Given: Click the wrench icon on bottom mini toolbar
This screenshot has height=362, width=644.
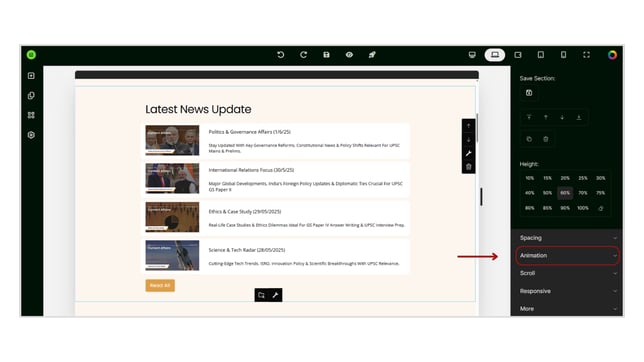Looking at the screenshot, I should coord(275,295).
